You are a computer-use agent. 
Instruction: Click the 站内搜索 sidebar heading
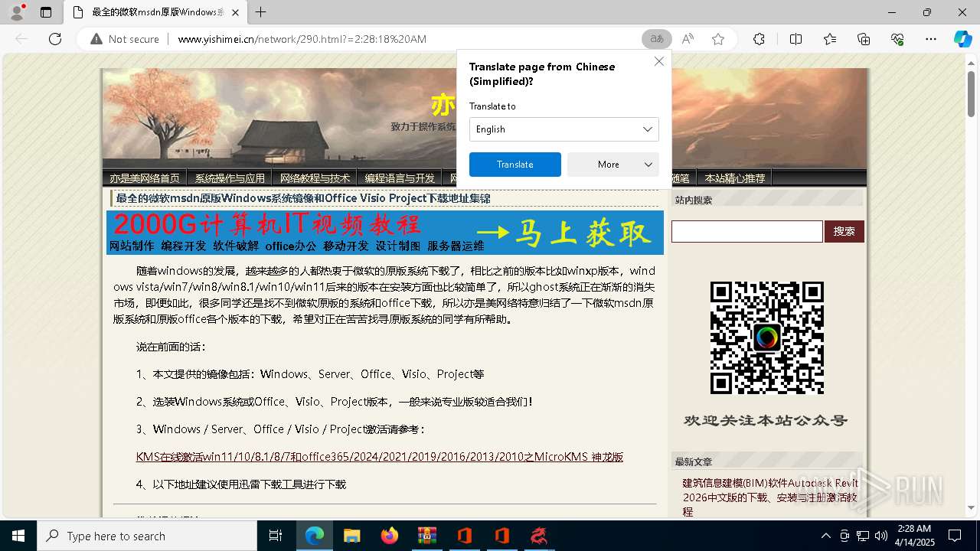coord(694,201)
